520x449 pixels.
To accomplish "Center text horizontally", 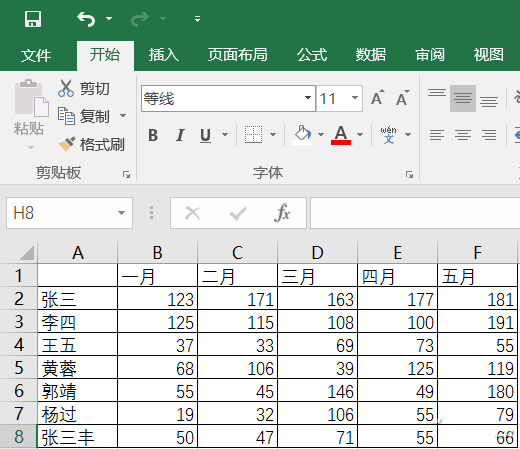I will (x=463, y=135).
